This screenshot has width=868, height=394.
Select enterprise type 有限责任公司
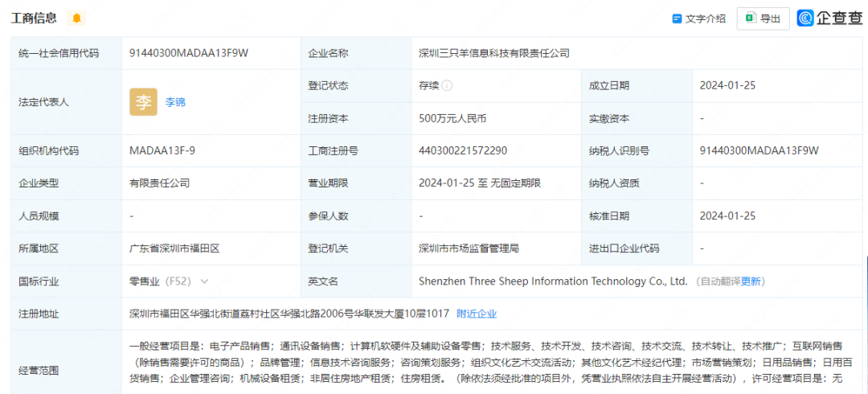(159, 183)
